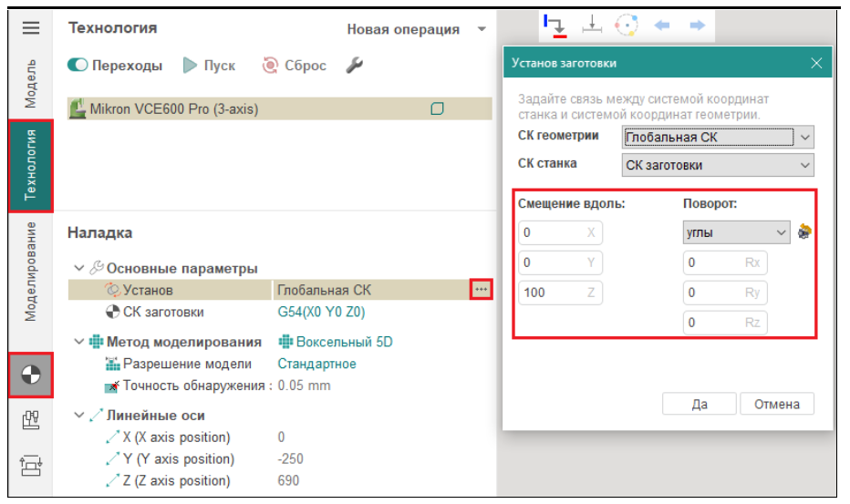Click the Z offset input field
Viewport: 850px width, 504px height.
coord(552,293)
